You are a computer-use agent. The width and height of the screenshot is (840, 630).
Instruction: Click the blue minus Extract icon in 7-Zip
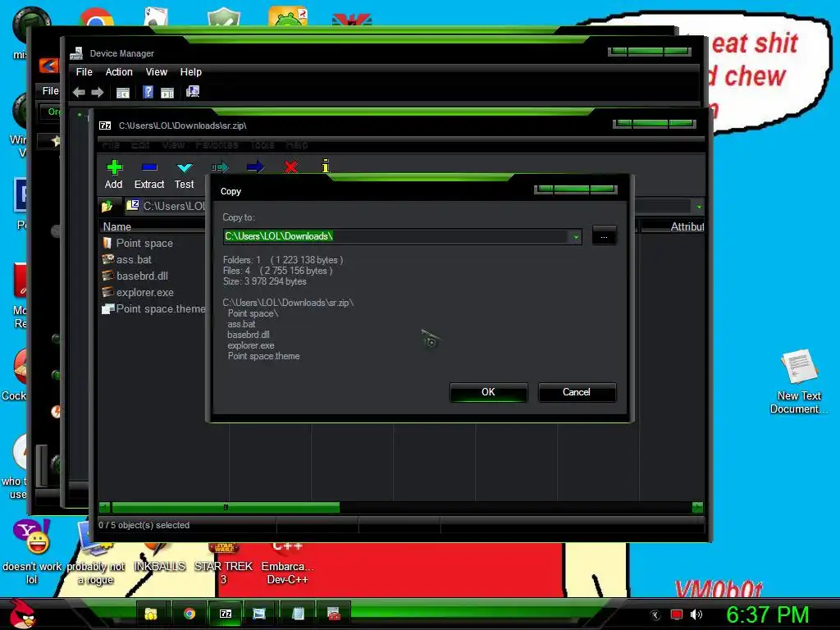149,167
